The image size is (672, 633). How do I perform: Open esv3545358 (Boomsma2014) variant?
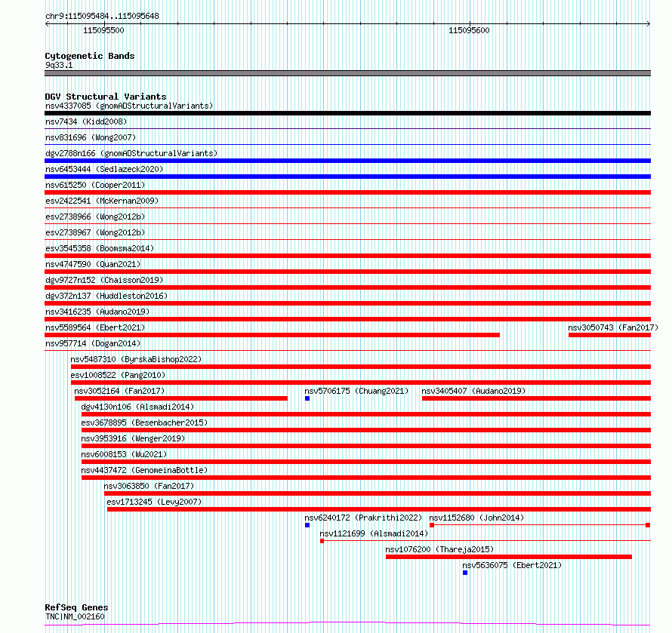[x=100, y=248]
